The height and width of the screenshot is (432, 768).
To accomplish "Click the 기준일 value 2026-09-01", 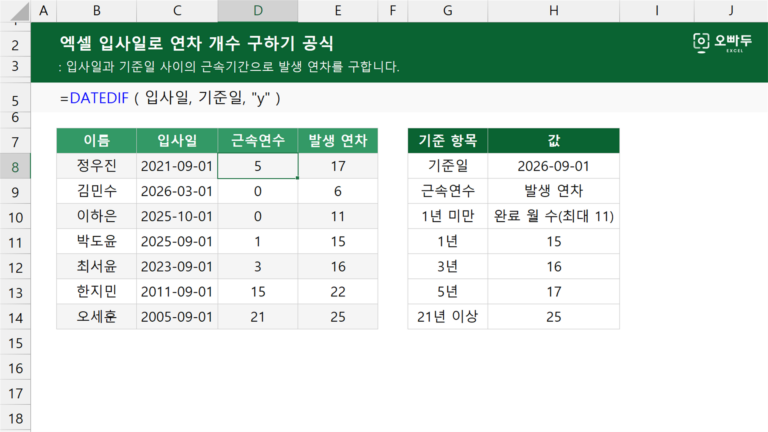I will (553, 166).
